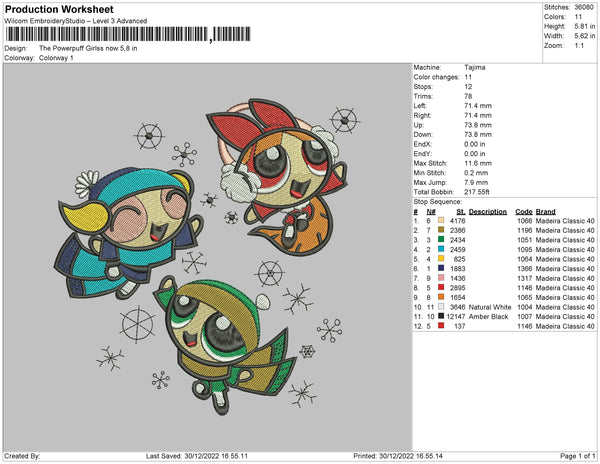This screenshot has width=600, height=464.
Task: Click the 'Colorway 1' value
Action: [56, 58]
